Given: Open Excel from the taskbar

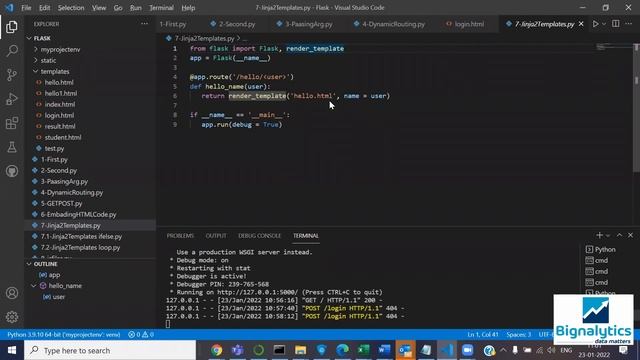Looking at the screenshot, I should (x=363, y=350).
